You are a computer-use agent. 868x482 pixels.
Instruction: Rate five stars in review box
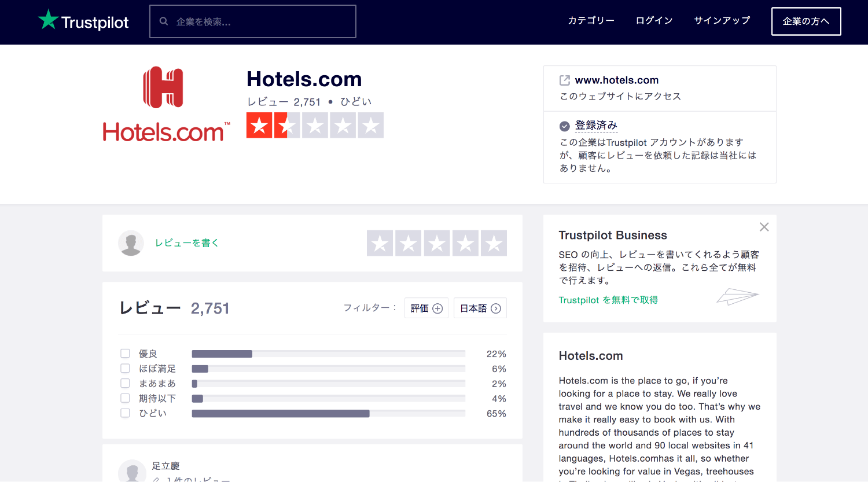(x=494, y=243)
